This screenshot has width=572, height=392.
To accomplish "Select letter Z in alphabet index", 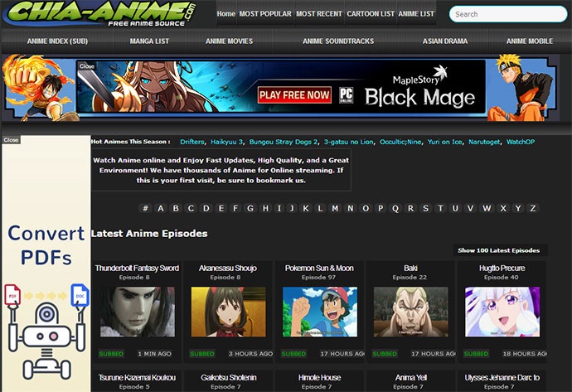I will tap(533, 208).
